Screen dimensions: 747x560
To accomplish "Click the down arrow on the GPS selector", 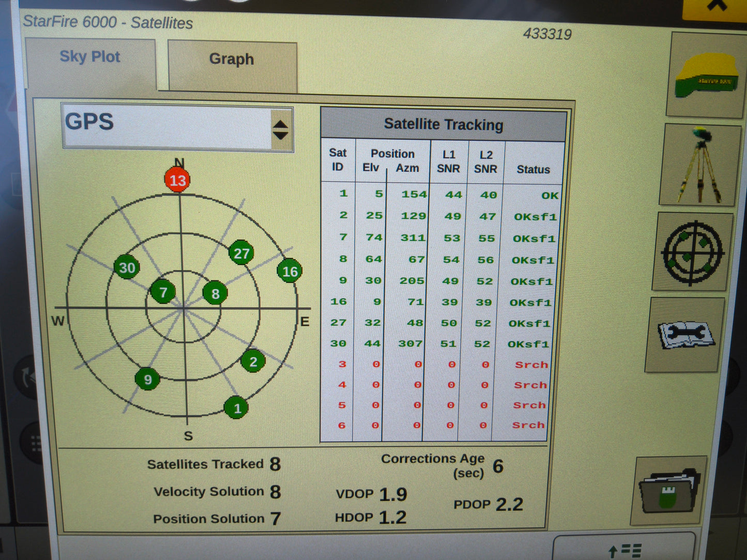I will (280, 135).
